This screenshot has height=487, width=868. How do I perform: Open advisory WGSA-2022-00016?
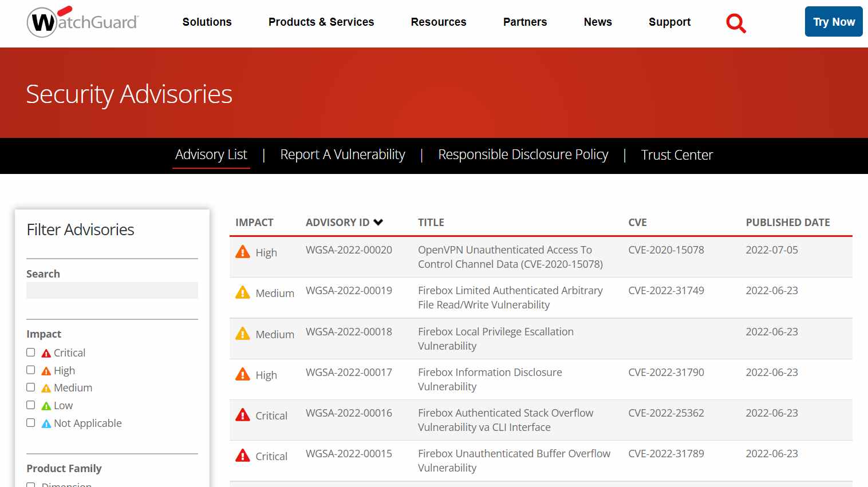(349, 413)
